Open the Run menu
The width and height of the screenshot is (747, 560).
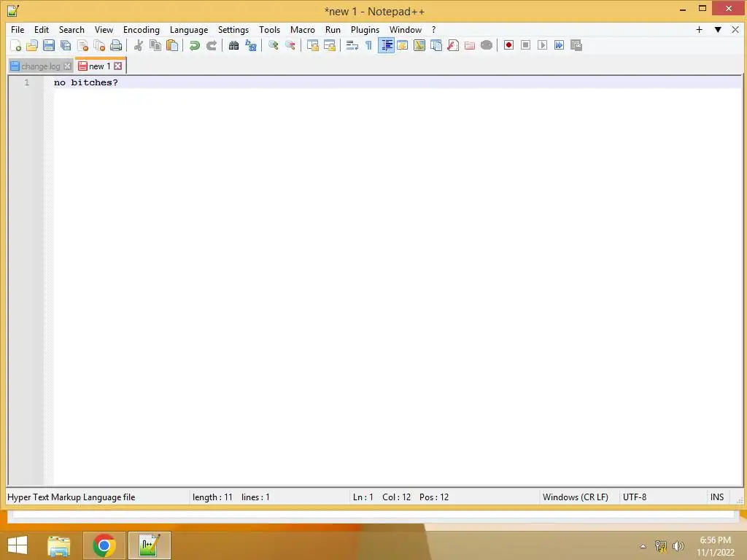point(333,29)
